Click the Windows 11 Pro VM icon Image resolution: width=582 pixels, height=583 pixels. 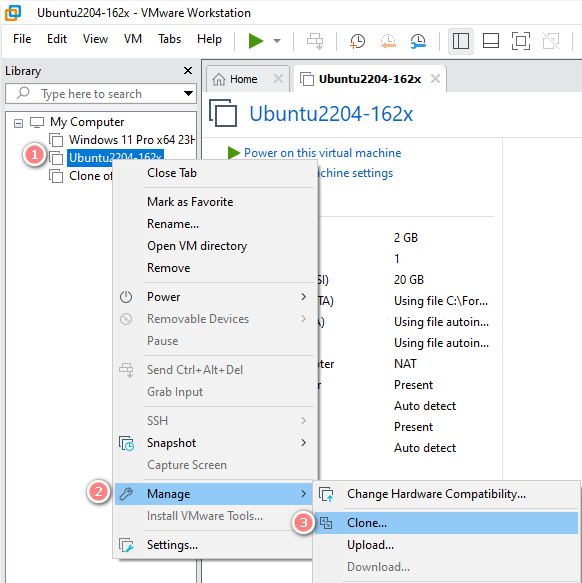pyautogui.click(x=56, y=140)
